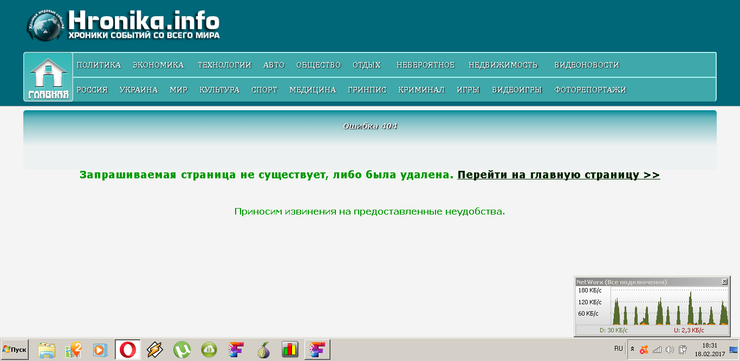The height and width of the screenshot is (361, 740).
Task: Open the Культура section
Action: click(x=219, y=90)
